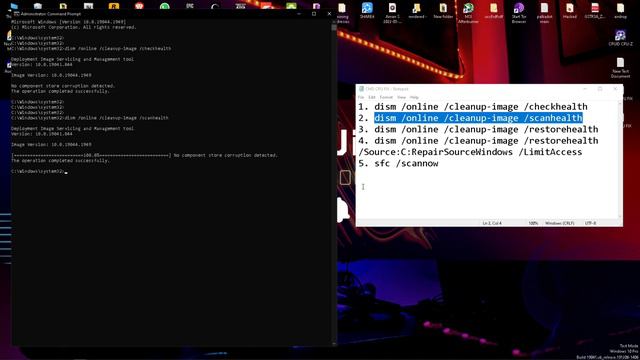Open the CPUID CPU-Z desktop shortcut
This screenshot has height=360, width=640.
click(x=620, y=38)
